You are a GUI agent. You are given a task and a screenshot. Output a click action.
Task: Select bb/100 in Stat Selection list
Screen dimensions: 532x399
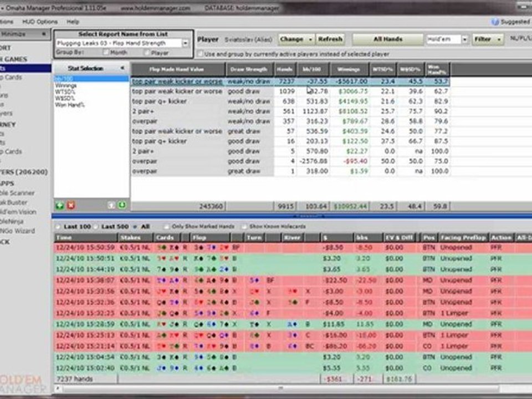click(x=91, y=78)
